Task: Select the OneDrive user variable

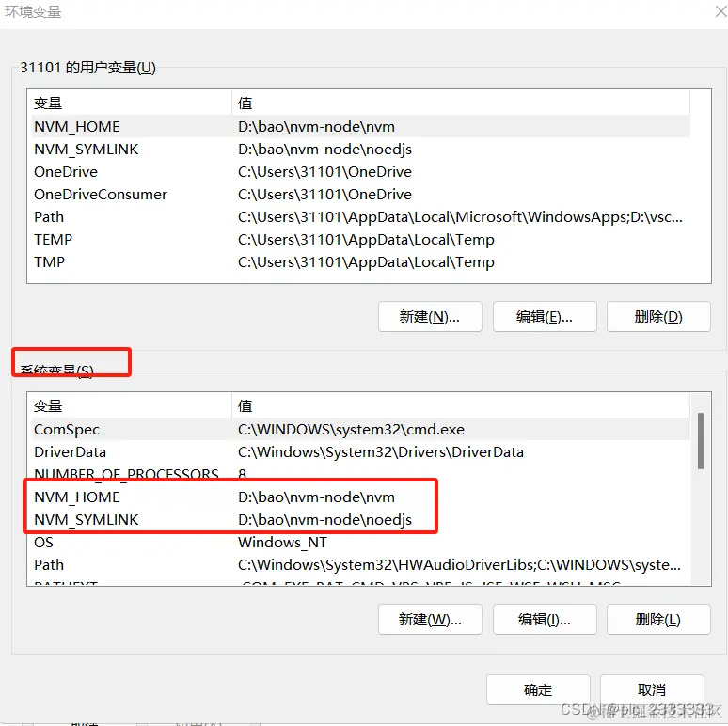Action: coord(361,172)
